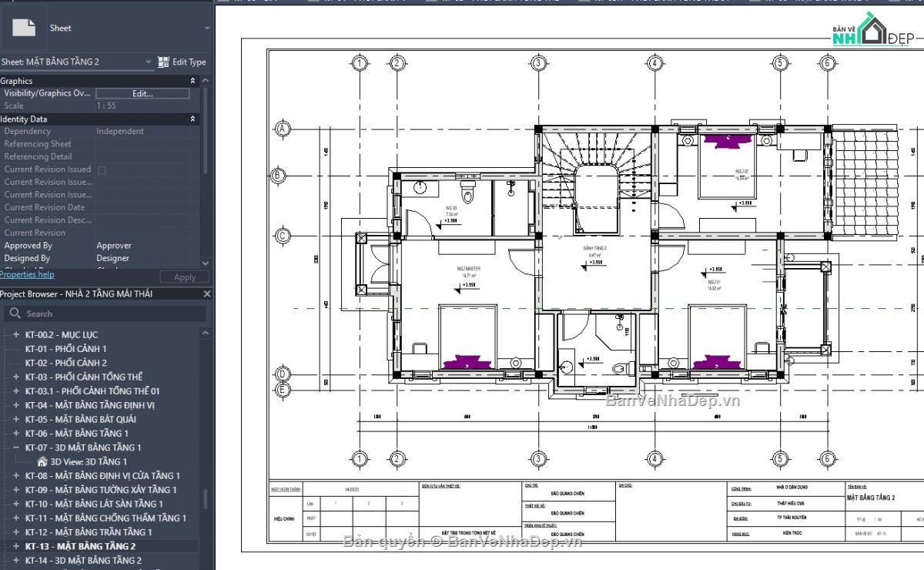Select sheet KT-05 - MẶT BẰNG BÁT QUÁI
924x570 pixels.
tap(80, 420)
